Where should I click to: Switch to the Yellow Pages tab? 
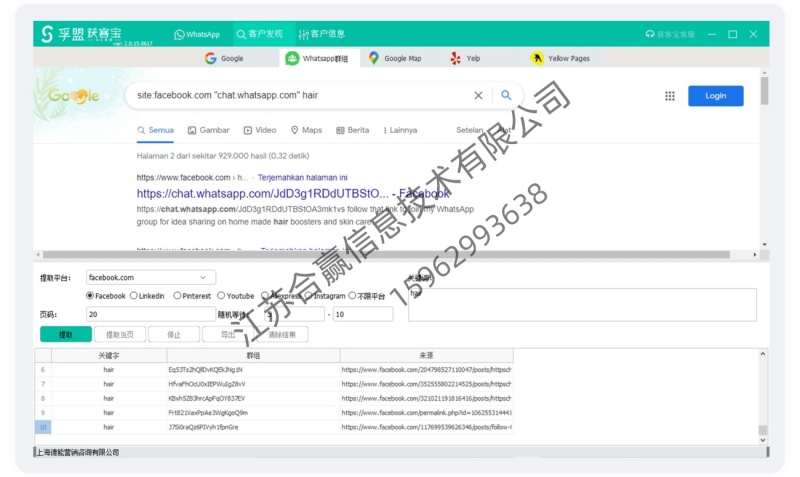point(560,58)
